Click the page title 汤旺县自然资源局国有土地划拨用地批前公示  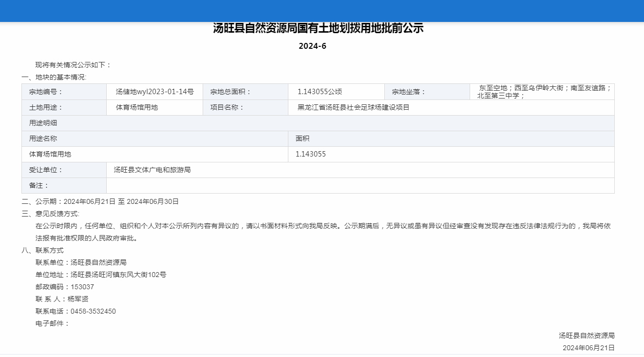319,28
